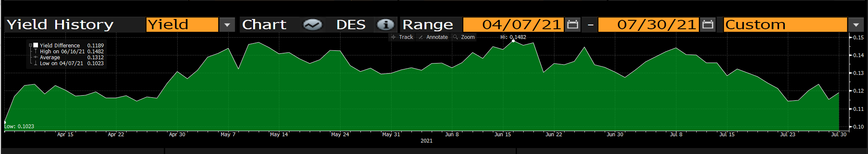Edit the start date 04/07/21 field
868x154 pixels.
(x=513, y=25)
